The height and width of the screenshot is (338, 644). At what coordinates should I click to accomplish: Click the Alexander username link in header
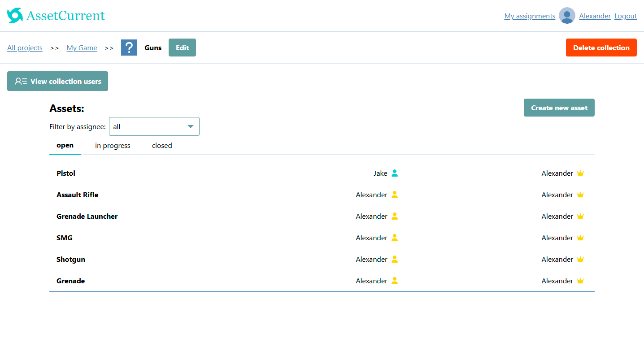click(595, 16)
